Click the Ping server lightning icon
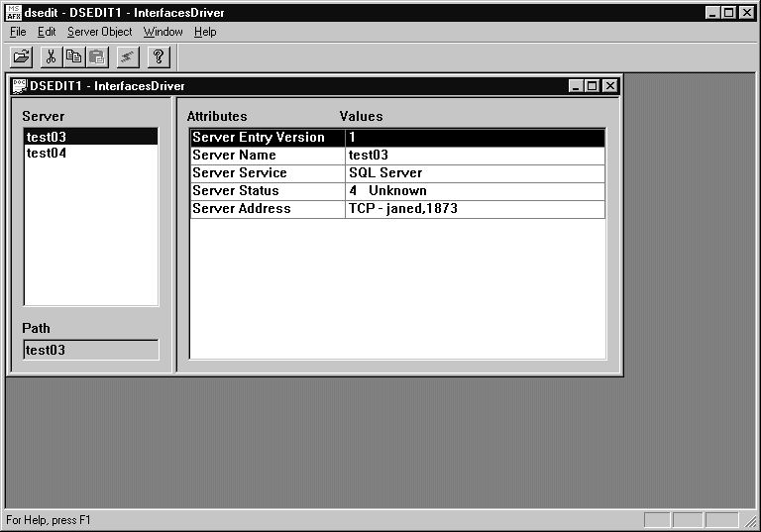The height and width of the screenshot is (532, 761). (x=128, y=57)
